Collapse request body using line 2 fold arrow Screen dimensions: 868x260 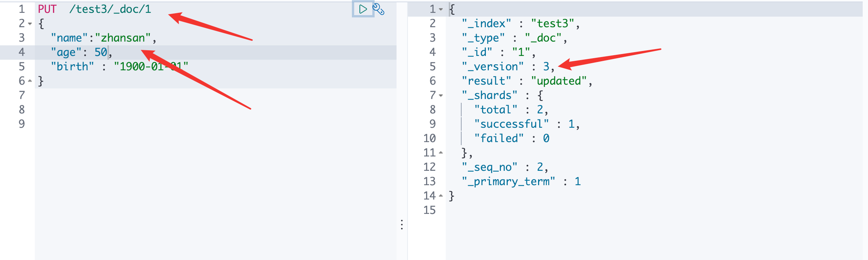click(30, 24)
